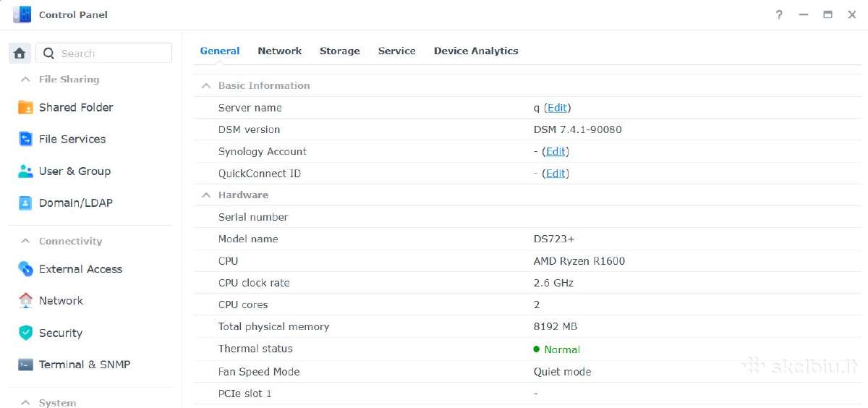Go to Control Panel home icon

20,54
